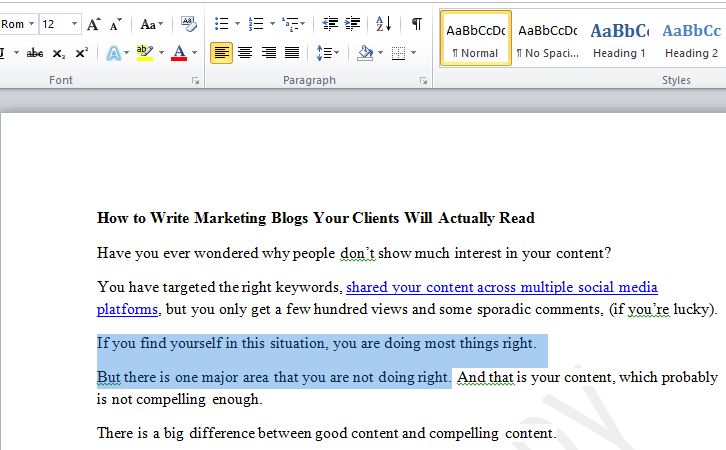This screenshot has width=726, height=450.
Task: Open the social media platforms hyperlink
Action: [501, 287]
